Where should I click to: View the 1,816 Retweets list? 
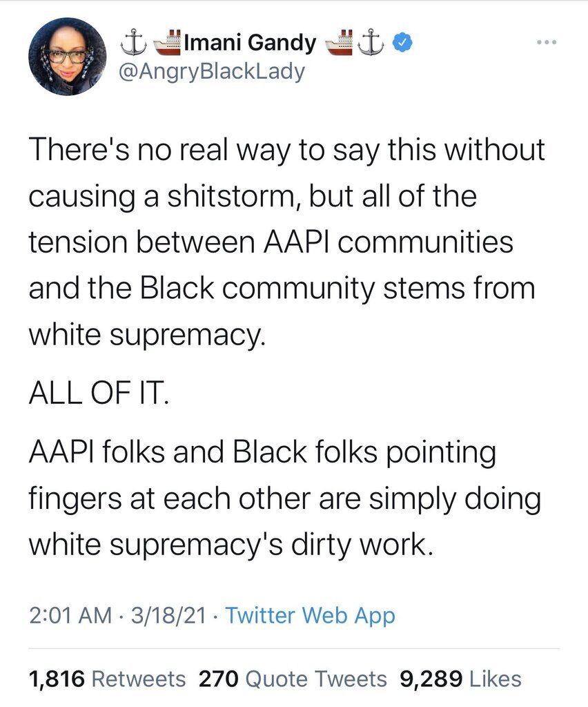click(107, 679)
